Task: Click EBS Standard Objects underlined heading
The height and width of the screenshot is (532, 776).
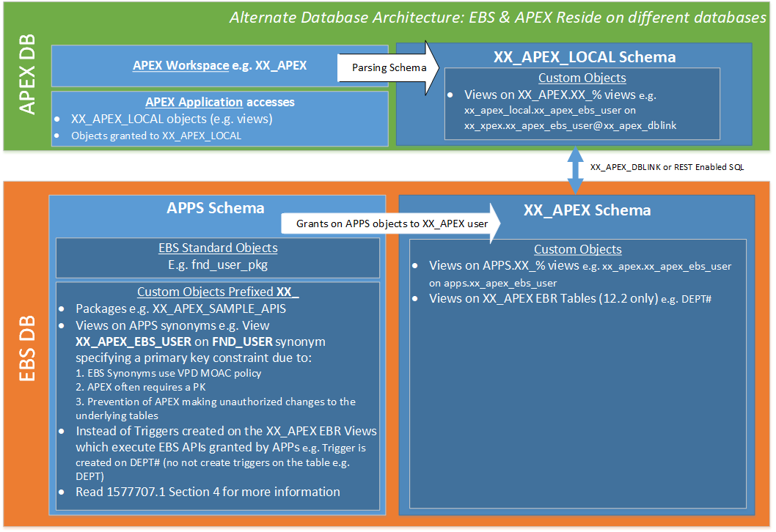Action: click(x=218, y=248)
